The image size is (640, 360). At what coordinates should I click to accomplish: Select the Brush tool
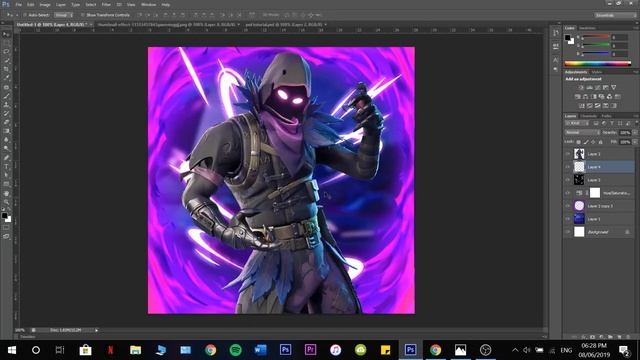coord(6,96)
